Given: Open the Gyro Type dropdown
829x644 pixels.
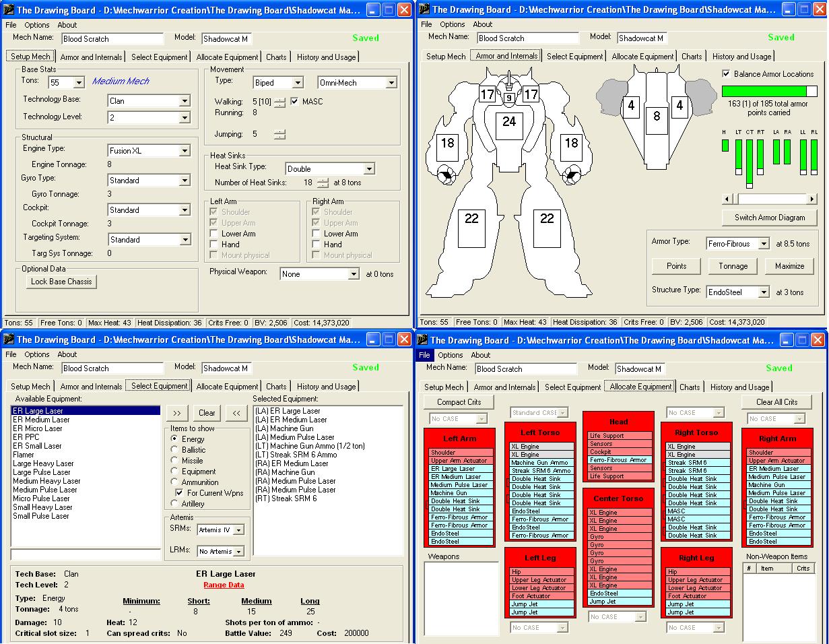Looking at the screenshot, I should [x=185, y=181].
